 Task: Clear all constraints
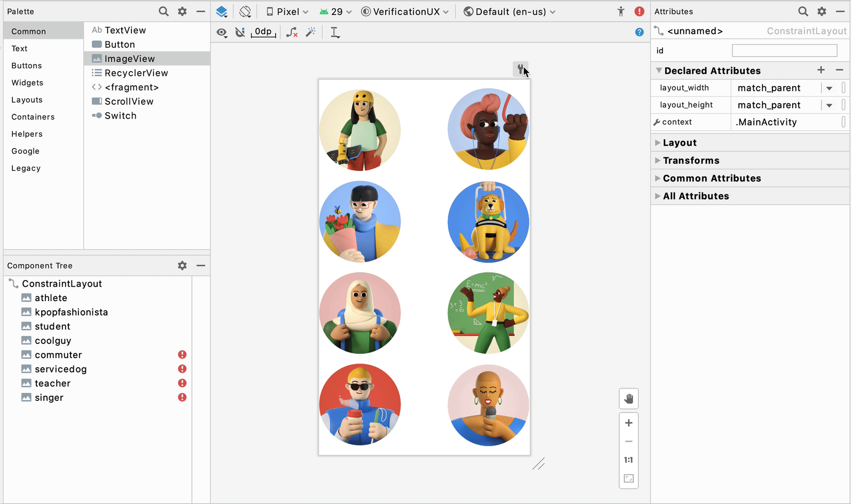click(x=292, y=33)
